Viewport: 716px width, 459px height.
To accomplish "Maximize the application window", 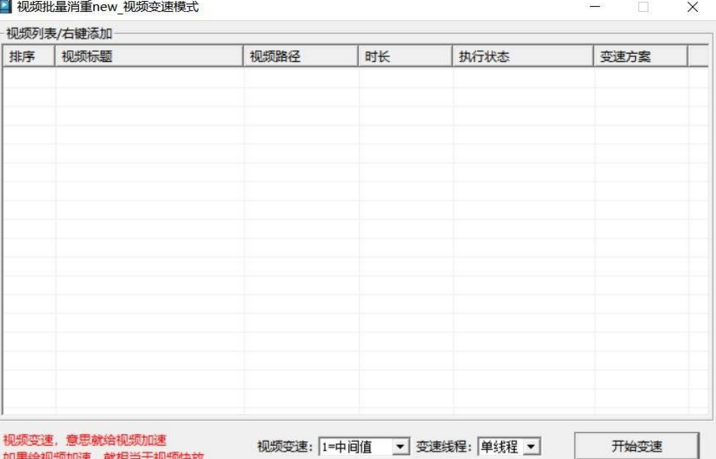I will pyautogui.click(x=643, y=7).
